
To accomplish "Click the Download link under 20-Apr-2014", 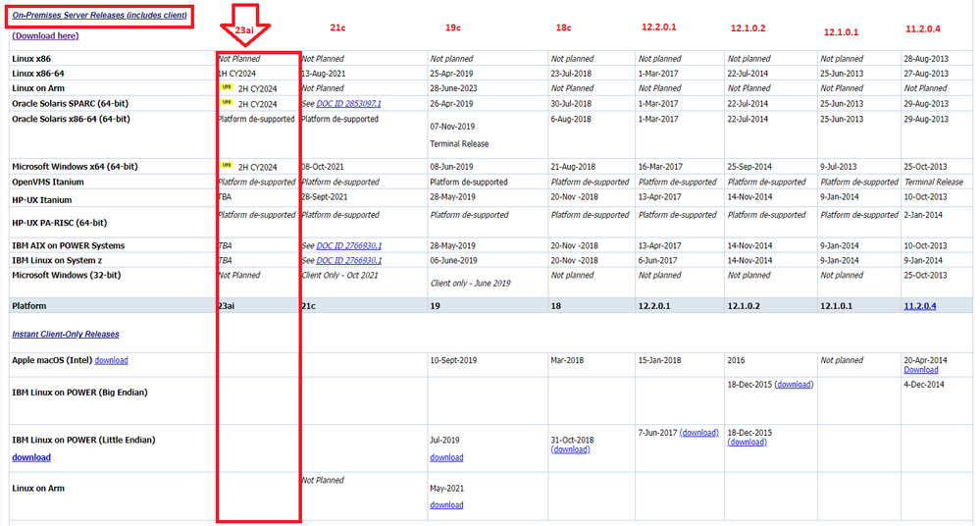I will pos(920,370).
